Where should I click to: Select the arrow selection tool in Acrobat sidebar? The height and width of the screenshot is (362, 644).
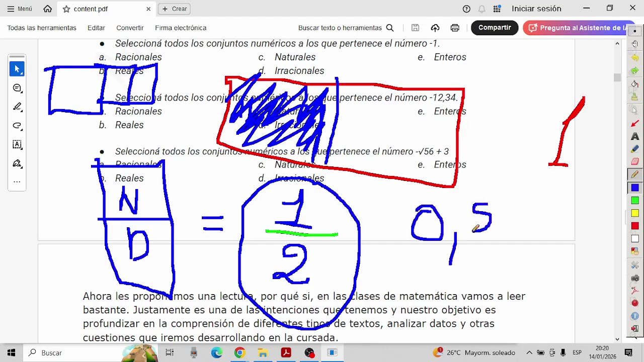[17, 69]
